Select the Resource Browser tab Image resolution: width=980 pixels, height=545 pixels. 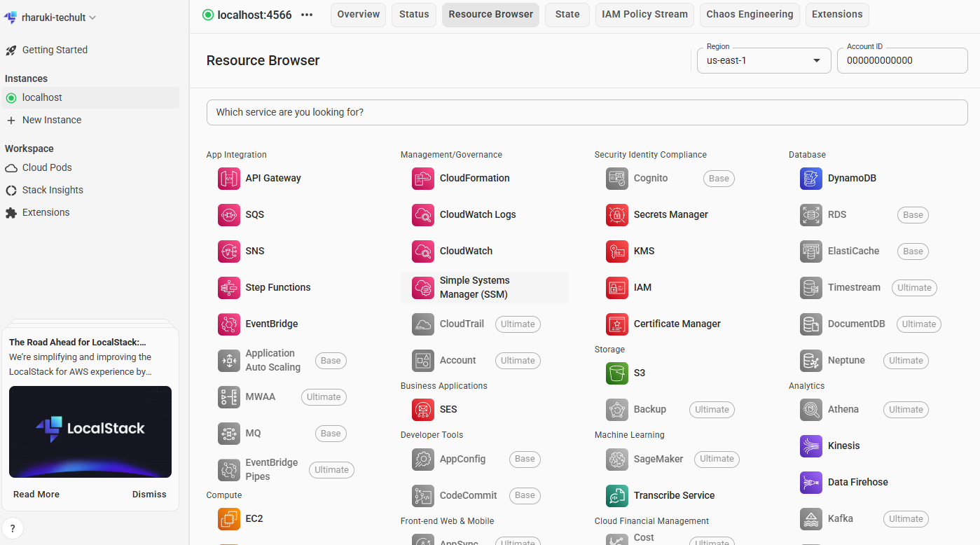(490, 15)
